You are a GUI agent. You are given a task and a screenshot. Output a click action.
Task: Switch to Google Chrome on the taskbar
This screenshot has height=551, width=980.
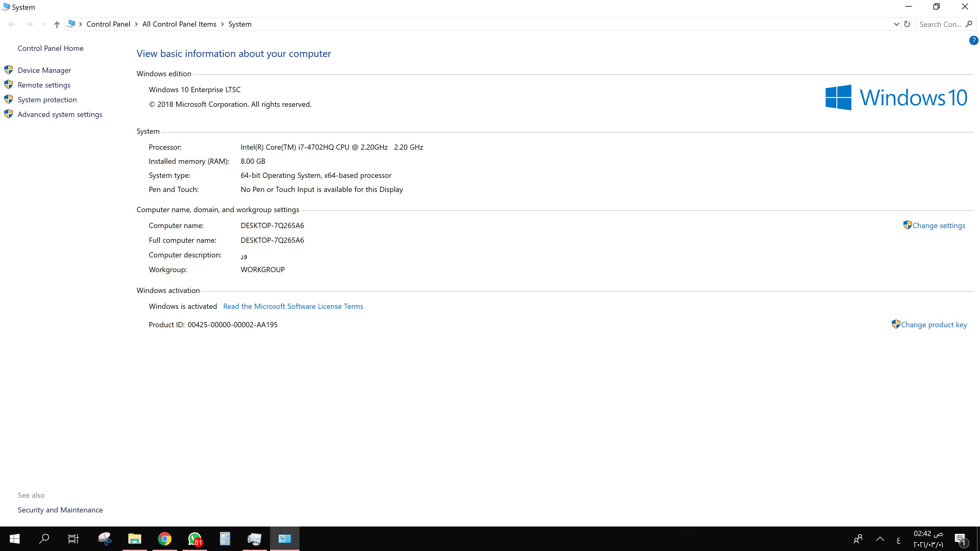click(x=165, y=538)
